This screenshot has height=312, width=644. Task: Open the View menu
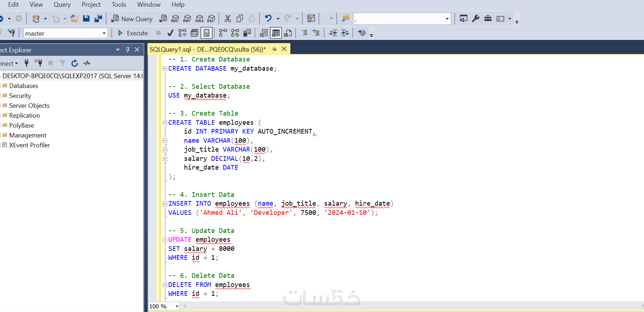coord(36,5)
